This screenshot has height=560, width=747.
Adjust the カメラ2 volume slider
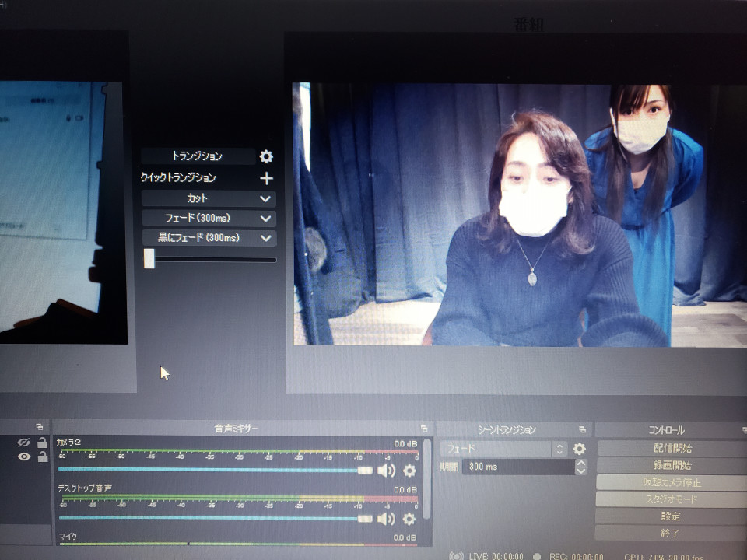[x=215, y=470]
